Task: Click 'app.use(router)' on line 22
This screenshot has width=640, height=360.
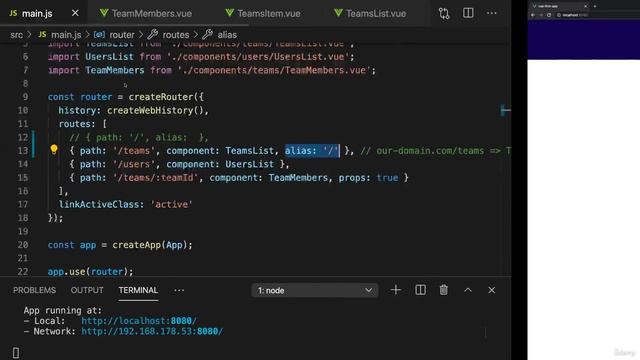Action: point(88,272)
